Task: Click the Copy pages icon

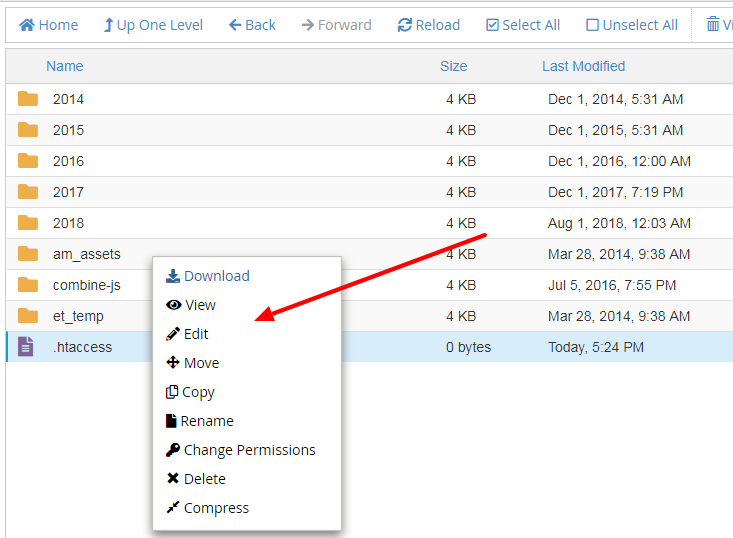Action: (x=172, y=392)
